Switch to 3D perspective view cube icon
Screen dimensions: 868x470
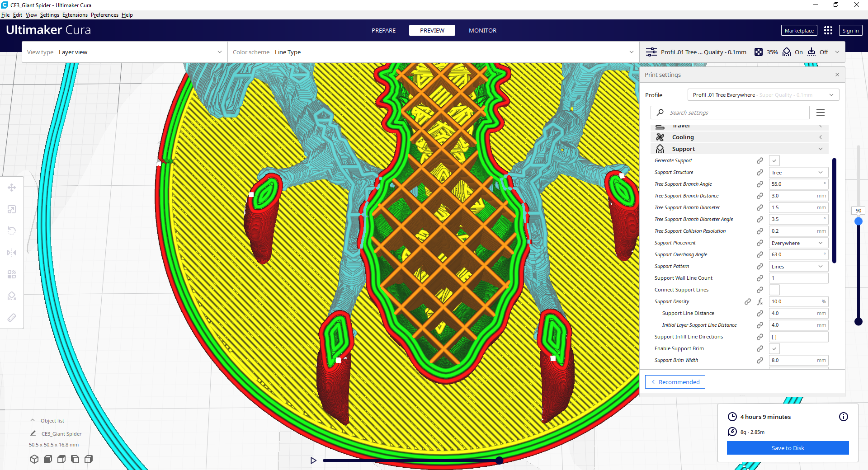pos(34,459)
